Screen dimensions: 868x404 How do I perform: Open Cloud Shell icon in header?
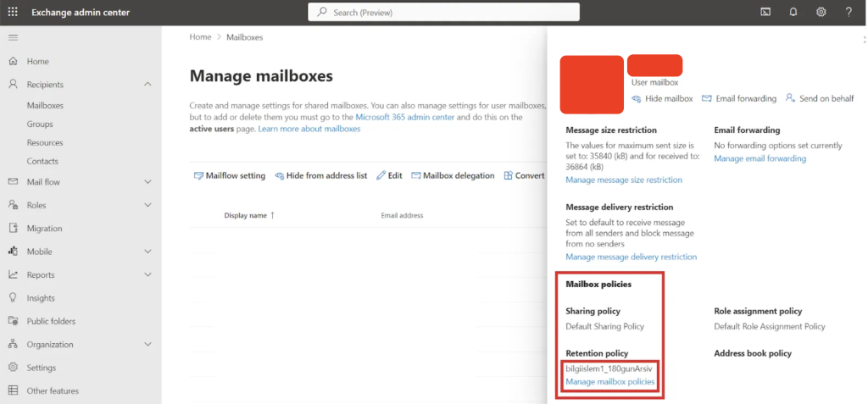point(765,12)
